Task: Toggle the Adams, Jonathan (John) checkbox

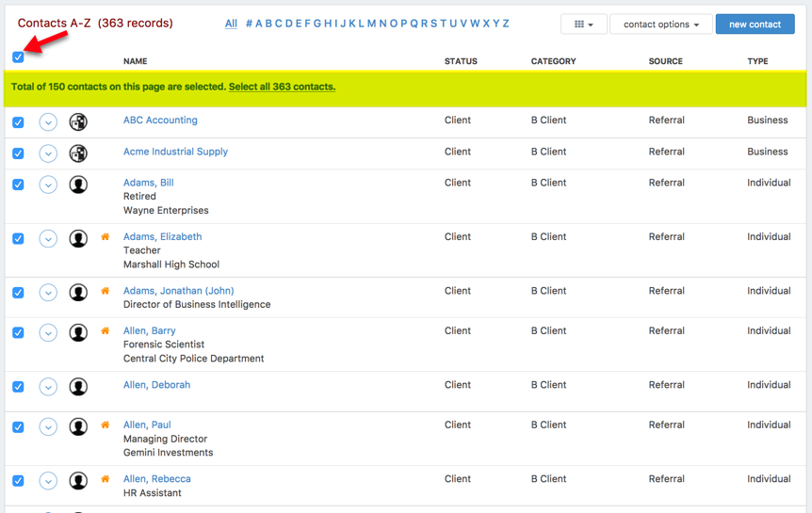Action: [x=18, y=293]
